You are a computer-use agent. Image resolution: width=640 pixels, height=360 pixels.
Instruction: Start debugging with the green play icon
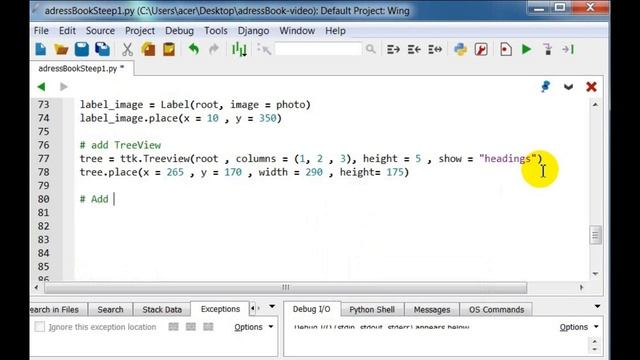pos(527,49)
